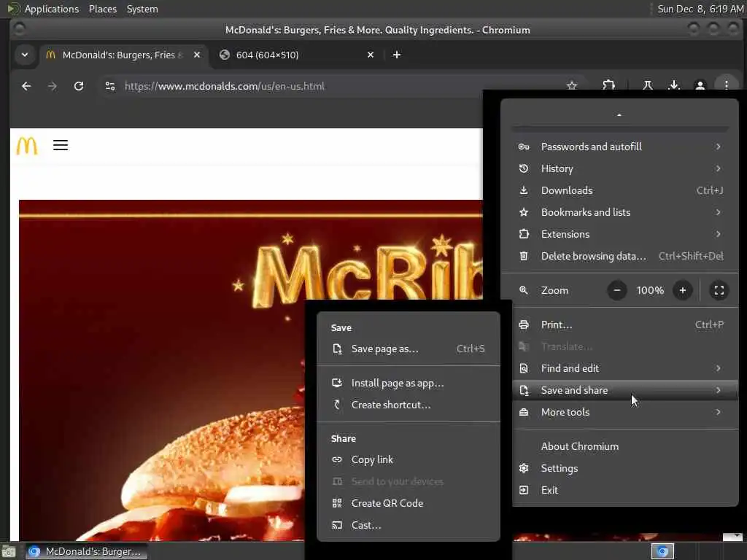The width and height of the screenshot is (747, 560).
Task: Choose Create QR Code
Action: point(409,503)
